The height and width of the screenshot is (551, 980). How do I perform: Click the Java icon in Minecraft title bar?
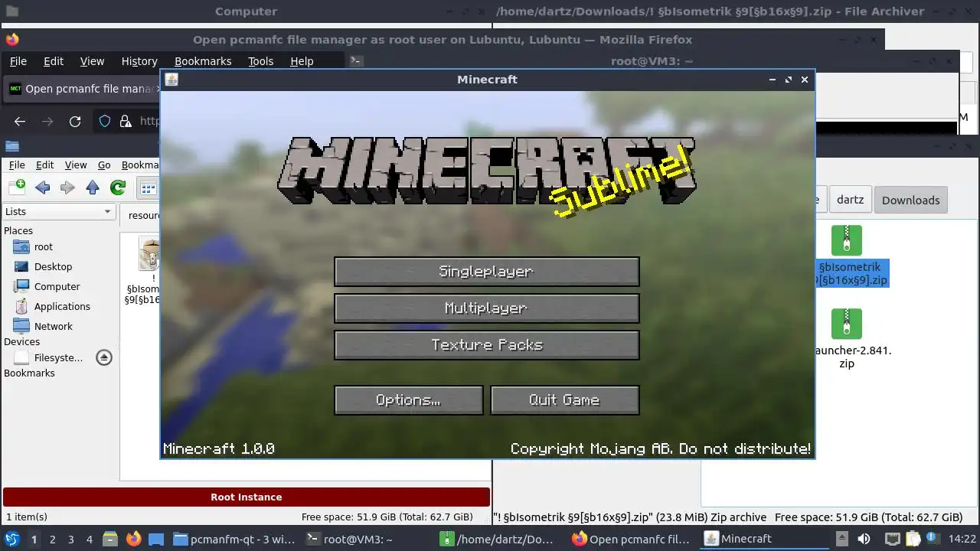(x=171, y=80)
